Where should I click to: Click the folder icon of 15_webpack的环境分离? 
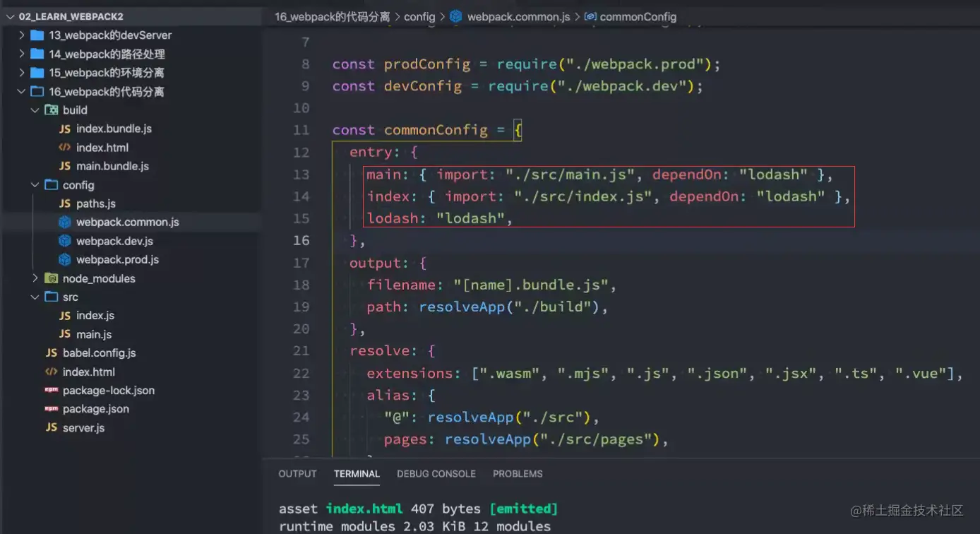(x=37, y=73)
